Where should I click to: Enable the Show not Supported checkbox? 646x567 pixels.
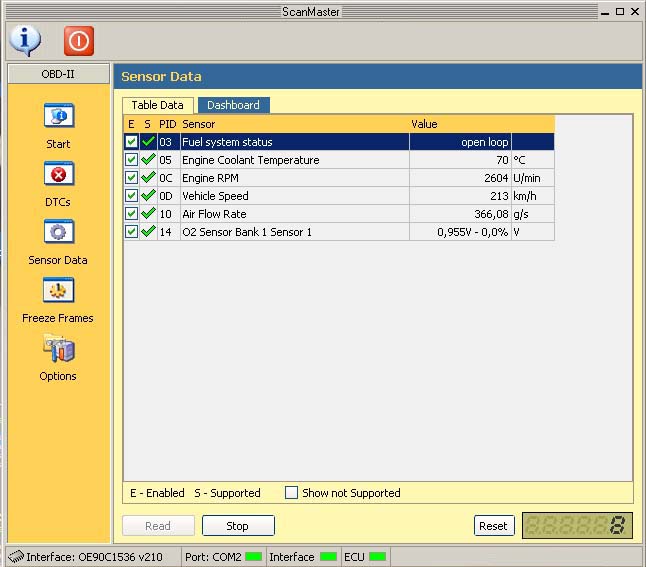pyautogui.click(x=291, y=492)
